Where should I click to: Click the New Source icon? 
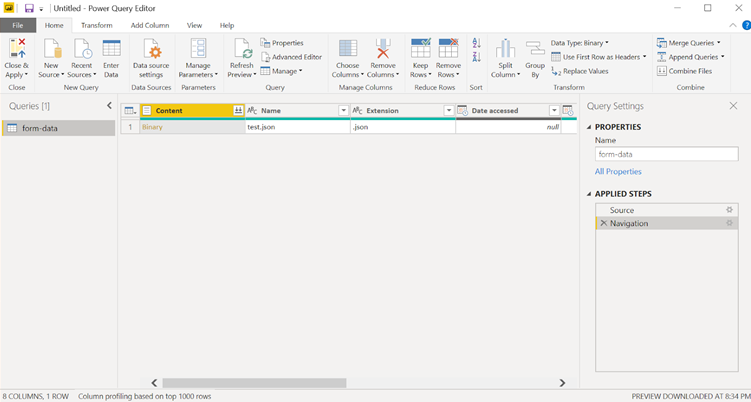51,48
